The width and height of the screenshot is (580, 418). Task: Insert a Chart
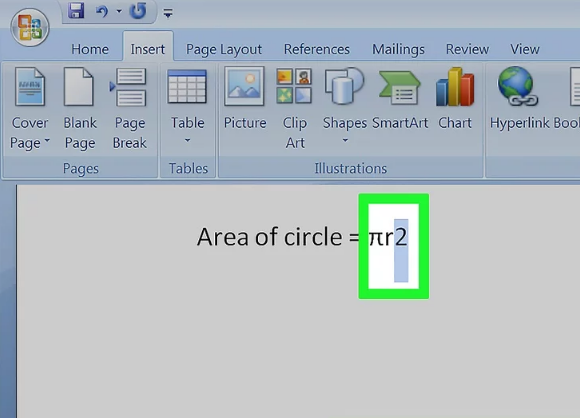[x=455, y=99]
